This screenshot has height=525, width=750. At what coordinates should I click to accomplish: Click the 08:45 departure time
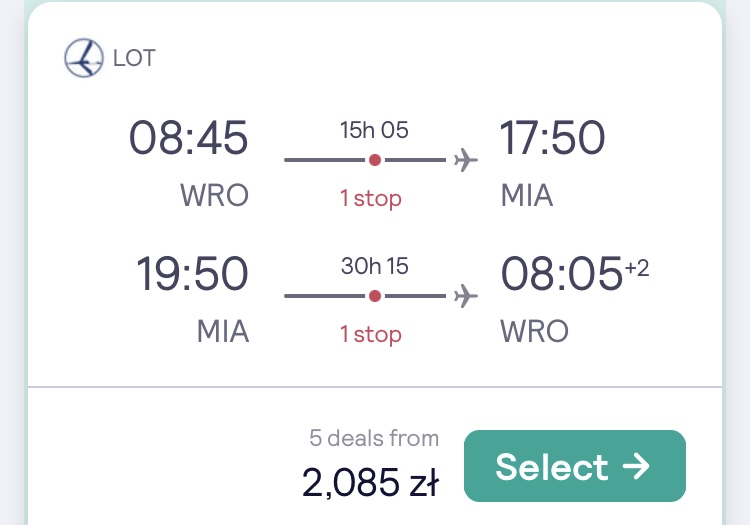188,138
